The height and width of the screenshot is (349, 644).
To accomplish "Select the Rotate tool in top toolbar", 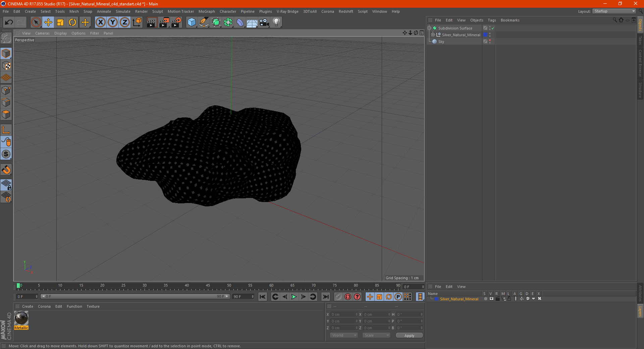I will click(x=72, y=22).
